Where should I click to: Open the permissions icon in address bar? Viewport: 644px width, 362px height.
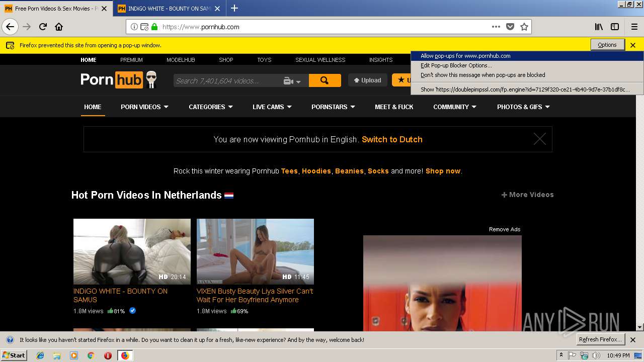click(144, 27)
